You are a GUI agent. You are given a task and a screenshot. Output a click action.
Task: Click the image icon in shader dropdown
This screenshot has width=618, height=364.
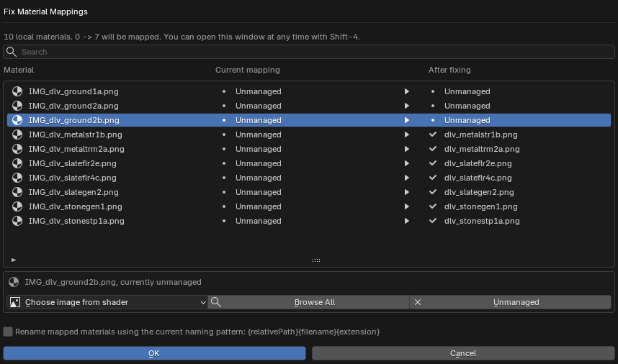[x=15, y=302]
